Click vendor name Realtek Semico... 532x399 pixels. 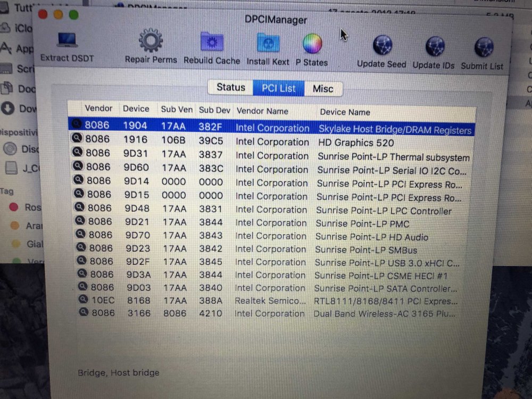point(270,301)
